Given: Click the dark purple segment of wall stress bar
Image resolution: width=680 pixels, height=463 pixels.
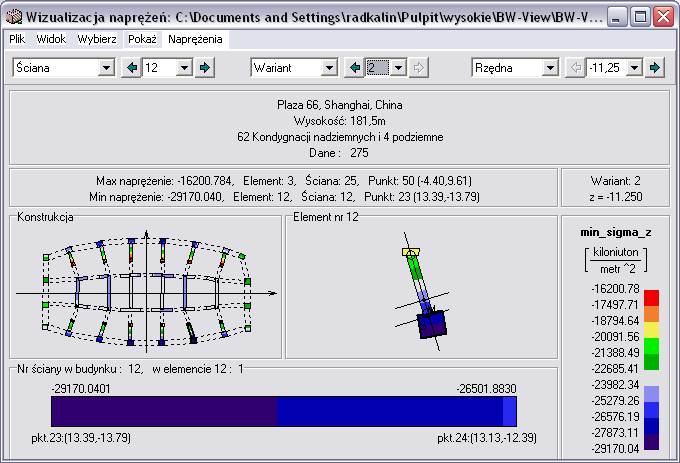Looking at the screenshot, I should [x=164, y=411].
